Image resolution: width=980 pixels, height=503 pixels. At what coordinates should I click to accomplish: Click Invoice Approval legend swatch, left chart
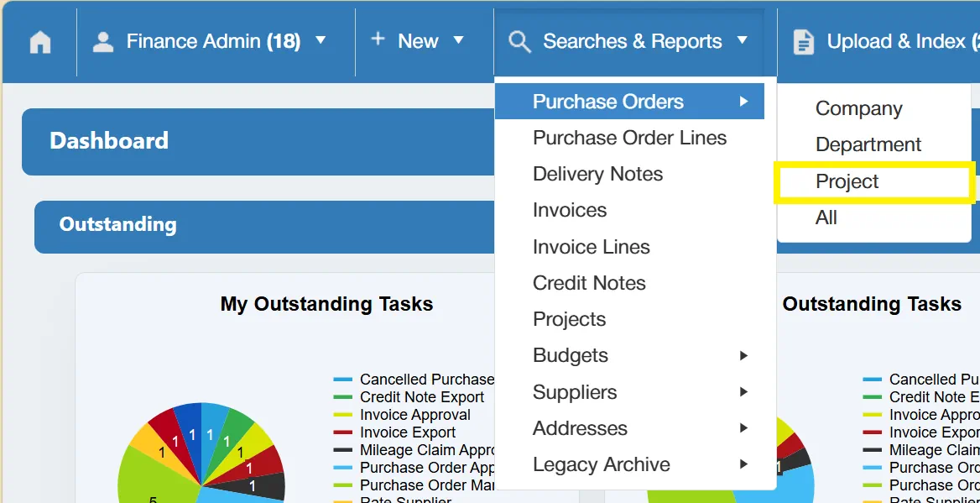(343, 415)
